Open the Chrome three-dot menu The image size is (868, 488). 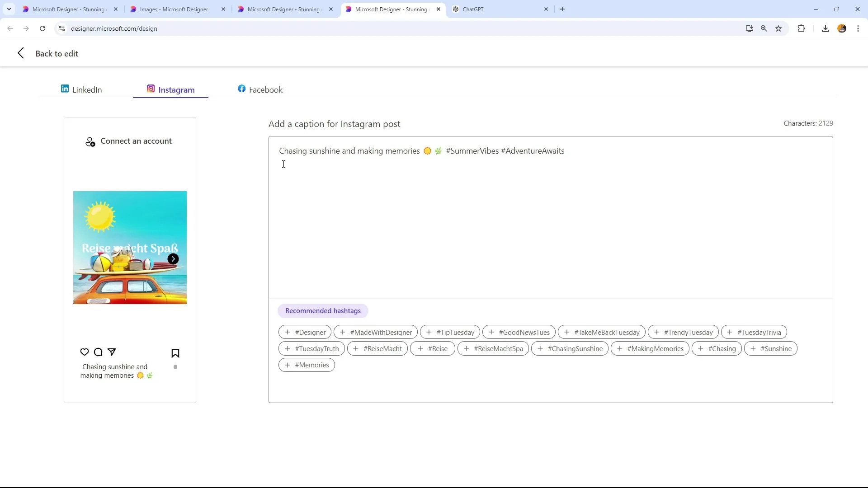coord(858,28)
